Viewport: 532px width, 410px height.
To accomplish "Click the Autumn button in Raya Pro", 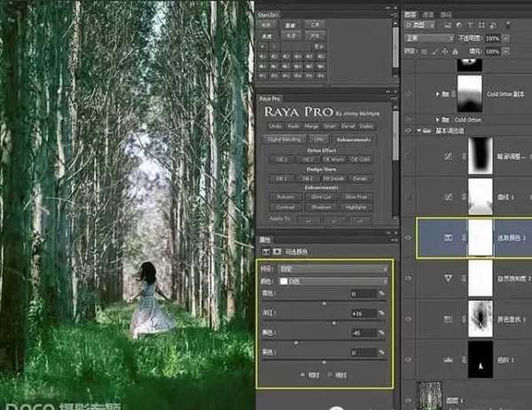I will tap(285, 198).
